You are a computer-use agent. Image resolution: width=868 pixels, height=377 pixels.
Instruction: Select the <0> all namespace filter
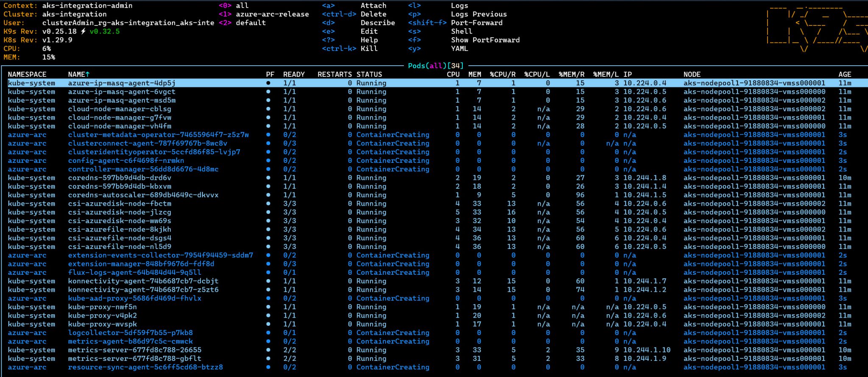242,6
